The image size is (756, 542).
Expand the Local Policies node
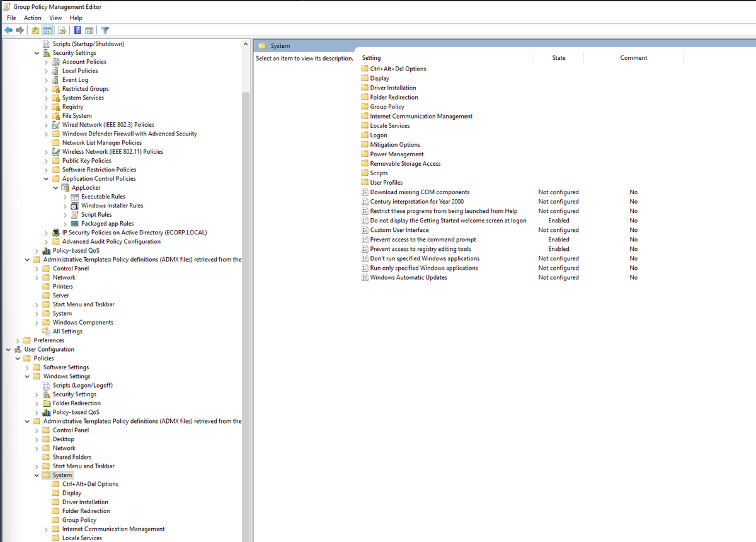(x=46, y=71)
